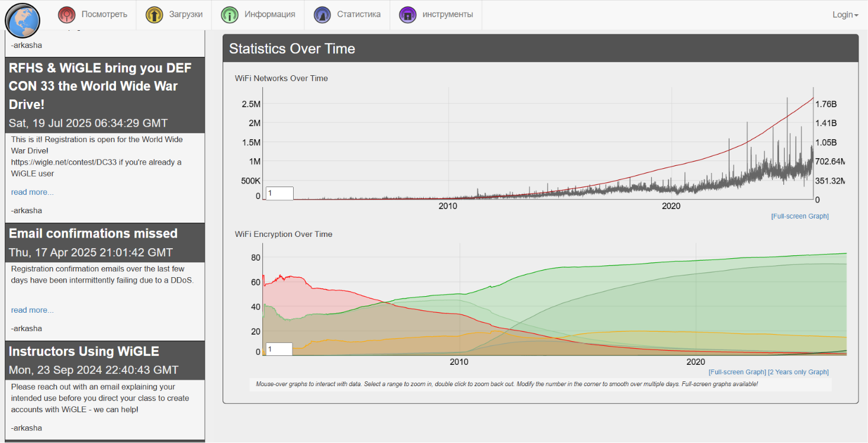Click the DEF CON 33 World Wide War Drive headline
The height and width of the screenshot is (443, 868).
pos(101,86)
